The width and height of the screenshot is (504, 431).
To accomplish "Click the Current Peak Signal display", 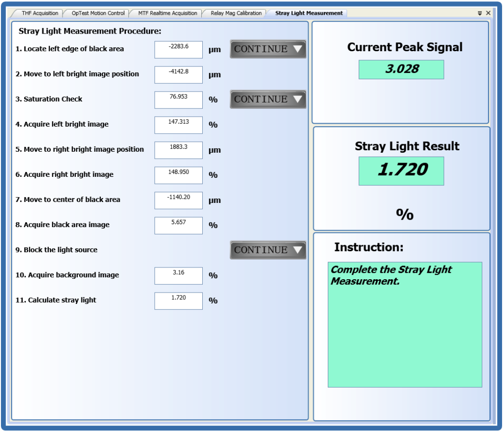I will [402, 69].
